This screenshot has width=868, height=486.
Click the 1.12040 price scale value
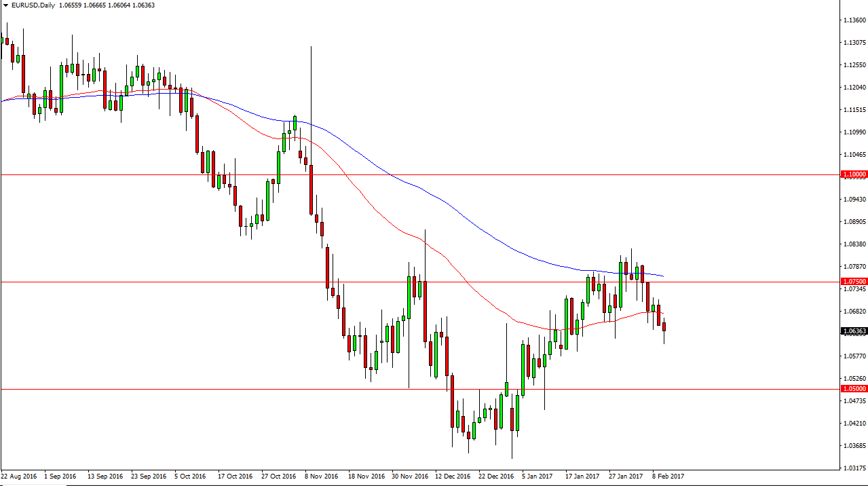(x=854, y=88)
